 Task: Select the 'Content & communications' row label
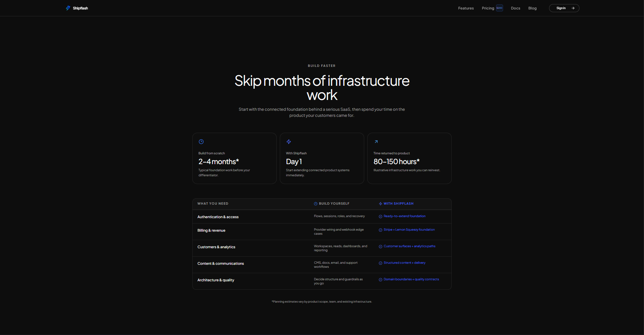221,264
